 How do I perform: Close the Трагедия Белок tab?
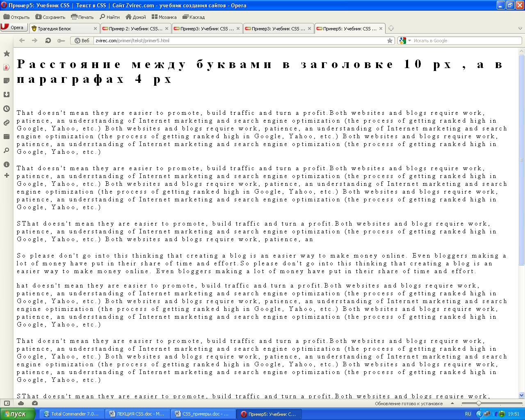tap(96, 29)
